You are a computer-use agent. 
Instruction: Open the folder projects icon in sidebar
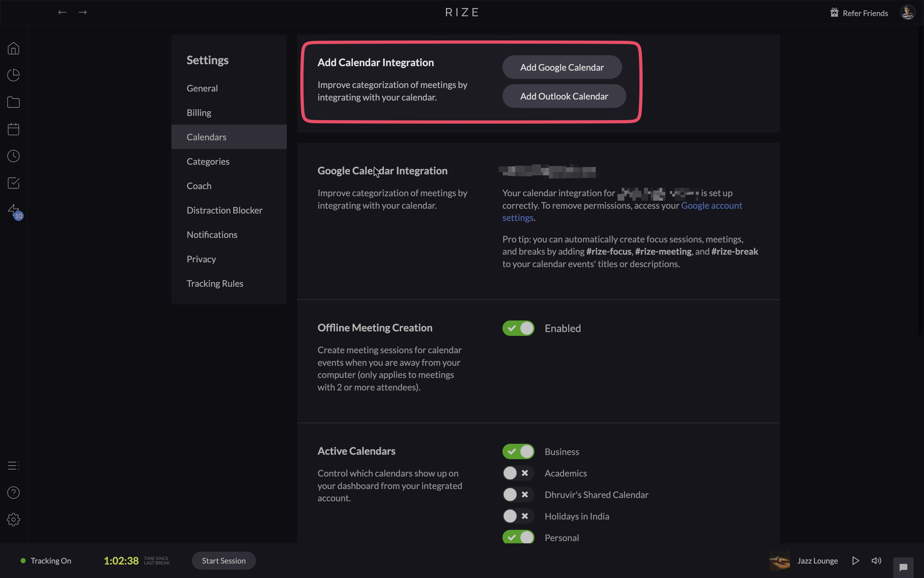point(13,102)
